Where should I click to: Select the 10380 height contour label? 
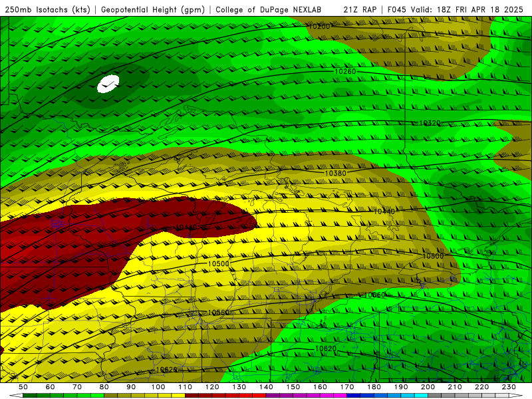pyautogui.click(x=336, y=174)
